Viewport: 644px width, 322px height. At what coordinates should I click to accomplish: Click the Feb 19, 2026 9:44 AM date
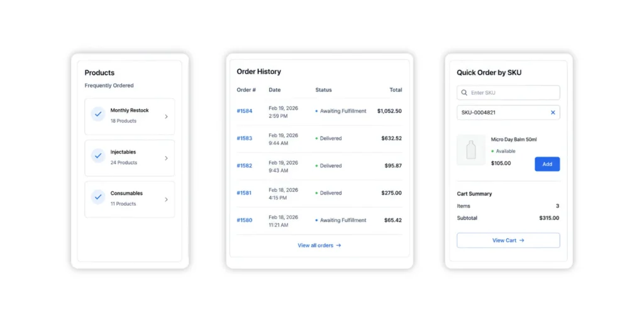284,139
